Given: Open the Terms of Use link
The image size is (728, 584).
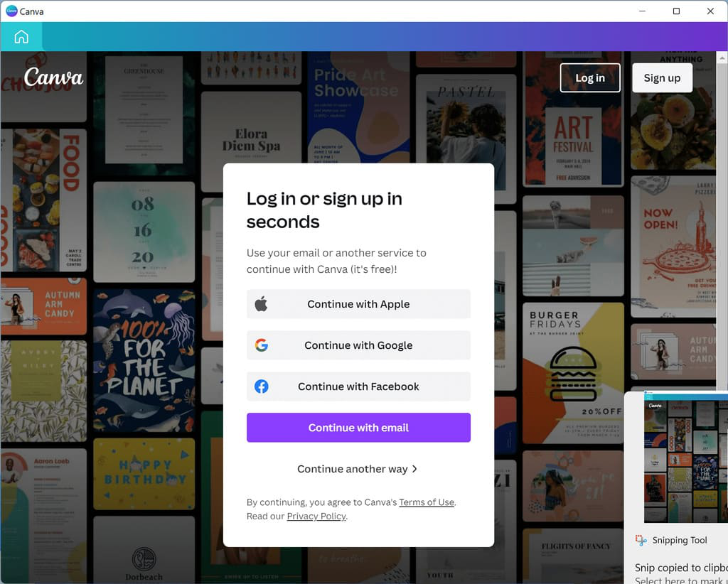Looking at the screenshot, I should click(427, 502).
